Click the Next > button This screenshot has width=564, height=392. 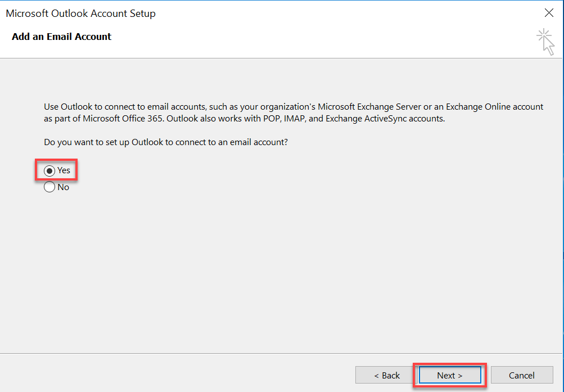click(449, 375)
